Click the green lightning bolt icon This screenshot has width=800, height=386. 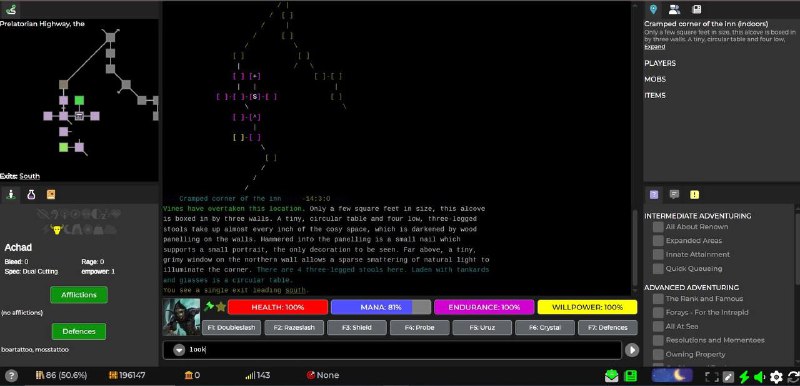744,377
